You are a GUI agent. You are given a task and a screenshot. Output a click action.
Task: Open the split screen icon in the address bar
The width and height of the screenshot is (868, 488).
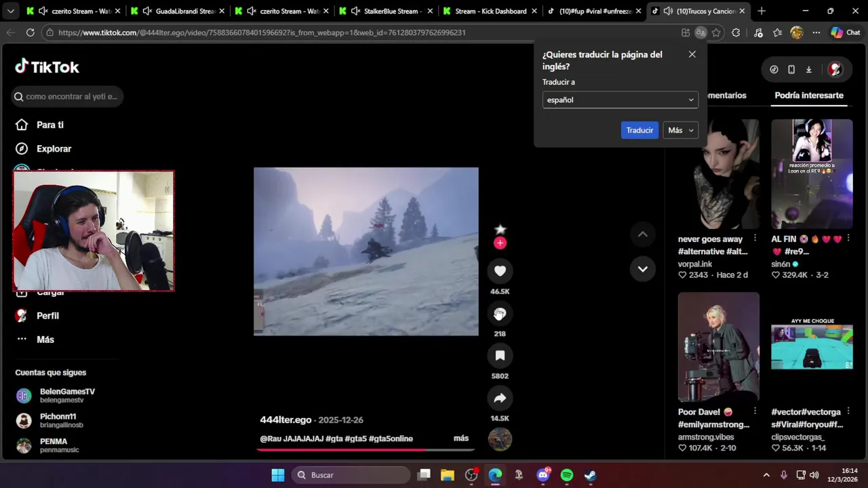[x=686, y=33]
